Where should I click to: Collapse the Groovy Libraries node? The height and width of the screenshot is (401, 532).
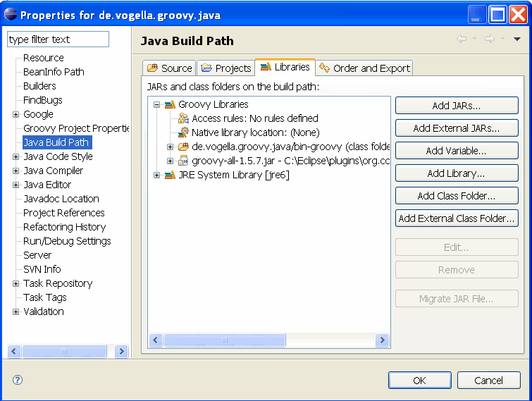click(156, 104)
